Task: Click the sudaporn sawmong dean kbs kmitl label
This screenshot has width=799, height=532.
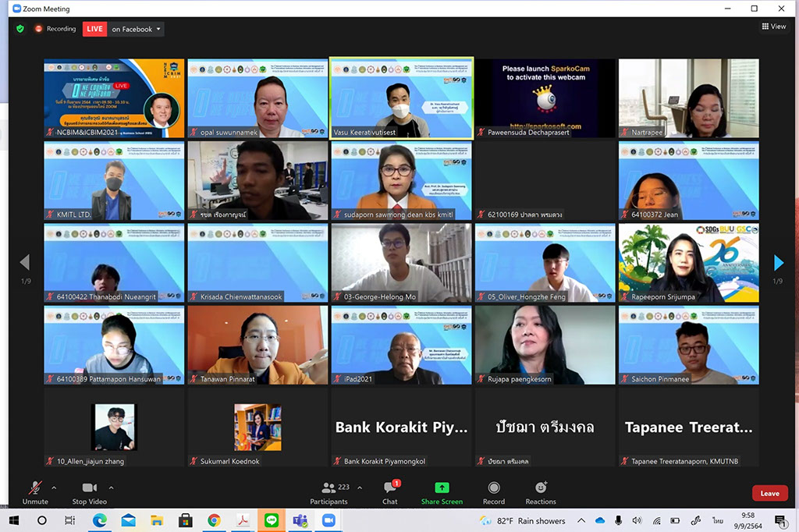Action: [x=399, y=215]
